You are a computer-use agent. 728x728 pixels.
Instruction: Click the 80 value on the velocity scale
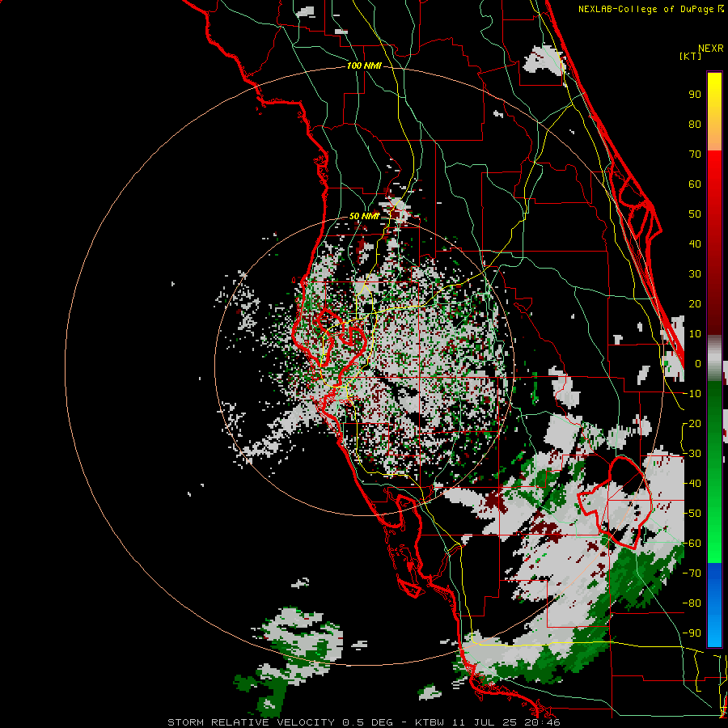(x=695, y=125)
